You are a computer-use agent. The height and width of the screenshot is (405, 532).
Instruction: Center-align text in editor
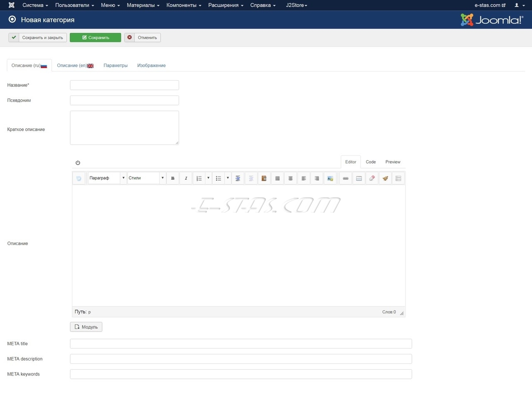291,178
